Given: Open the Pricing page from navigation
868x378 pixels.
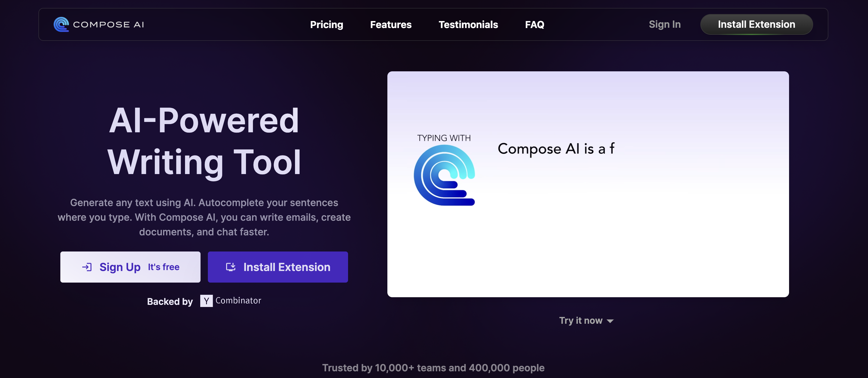Looking at the screenshot, I should coord(326,25).
